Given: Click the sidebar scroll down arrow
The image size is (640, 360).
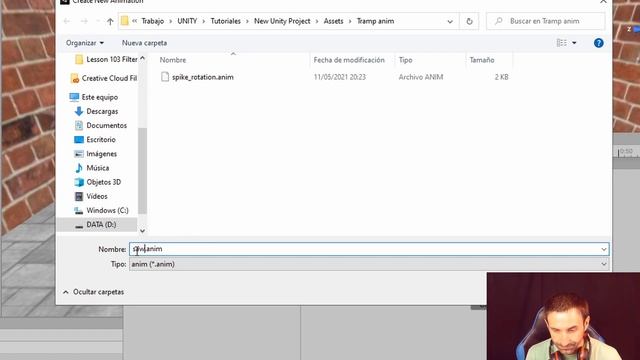Looking at the screenshot, I should 142,231.
